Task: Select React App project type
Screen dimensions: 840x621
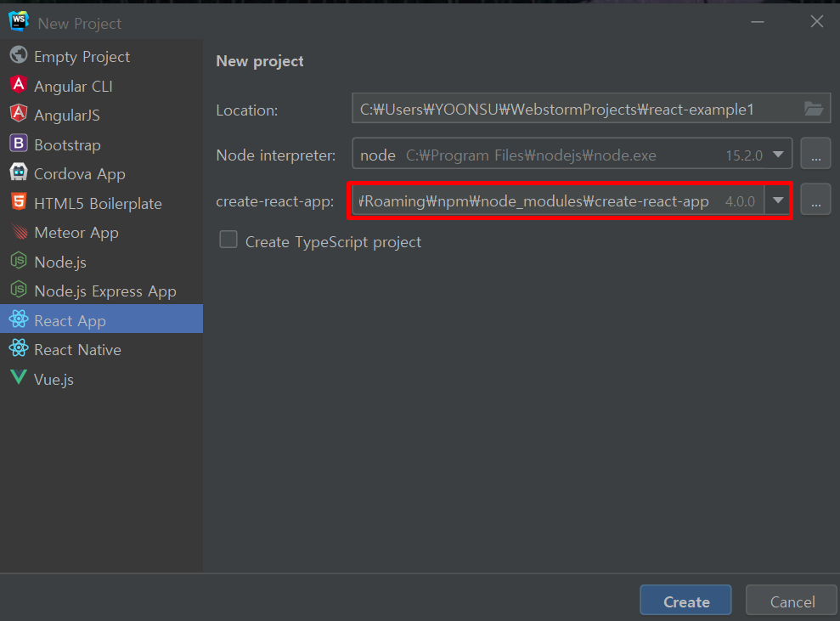Action: pyautogui.click(x=101, y=319)
